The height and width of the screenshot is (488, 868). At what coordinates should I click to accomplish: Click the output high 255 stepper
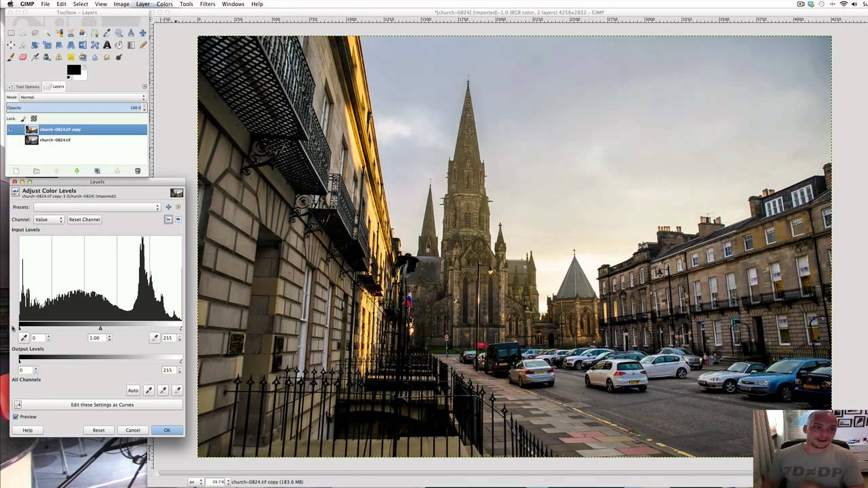pos(180,370)
